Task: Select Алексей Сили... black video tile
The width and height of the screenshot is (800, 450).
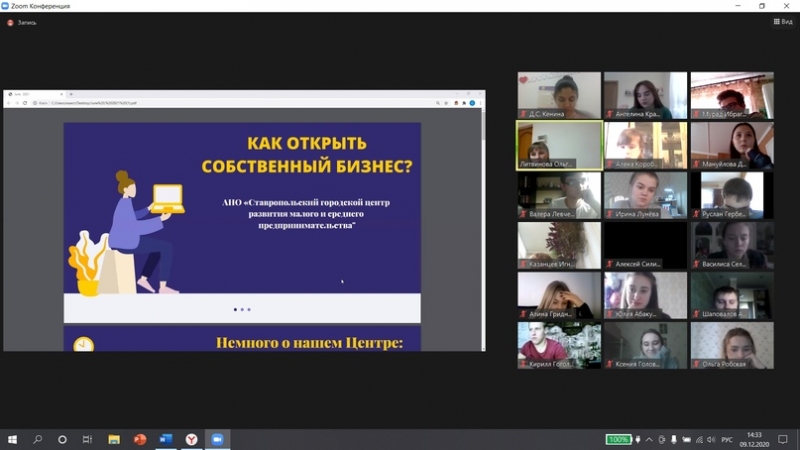Action: pyautogui.click(x=645, y=245)
